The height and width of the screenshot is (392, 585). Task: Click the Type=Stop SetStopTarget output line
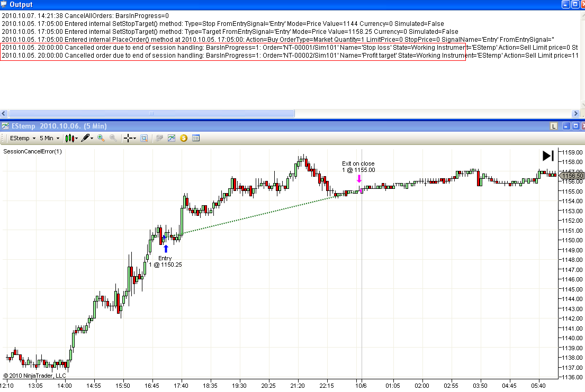tap(223, 23)
